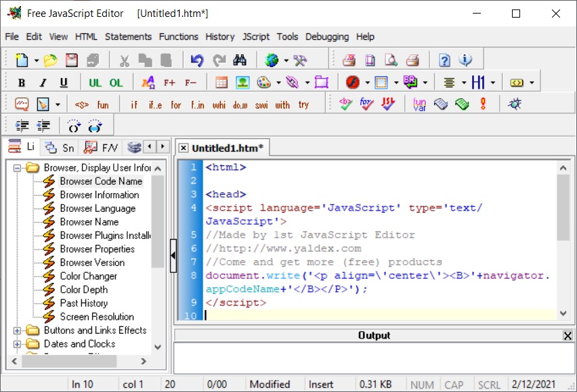Insert a table using the table icon
The image size is (577, 392).
(221, 83)
